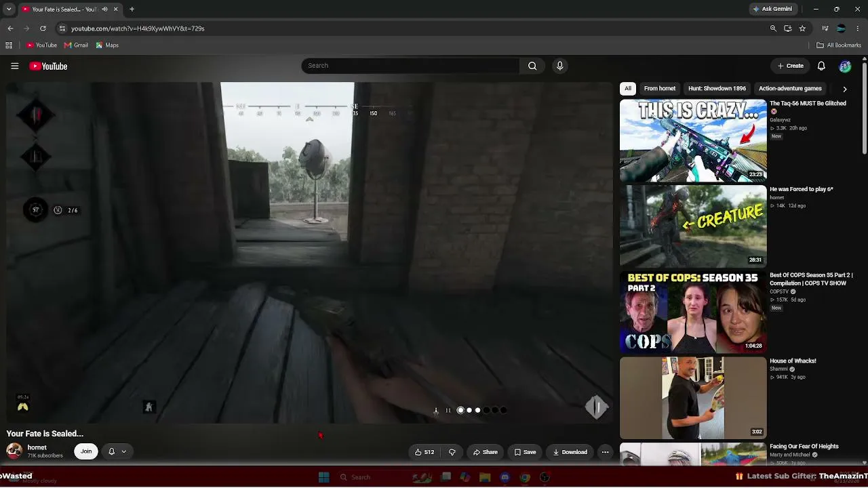Open YouTube notifications bell in header
This screenshot has width=868, height=488.
(821, 66)
